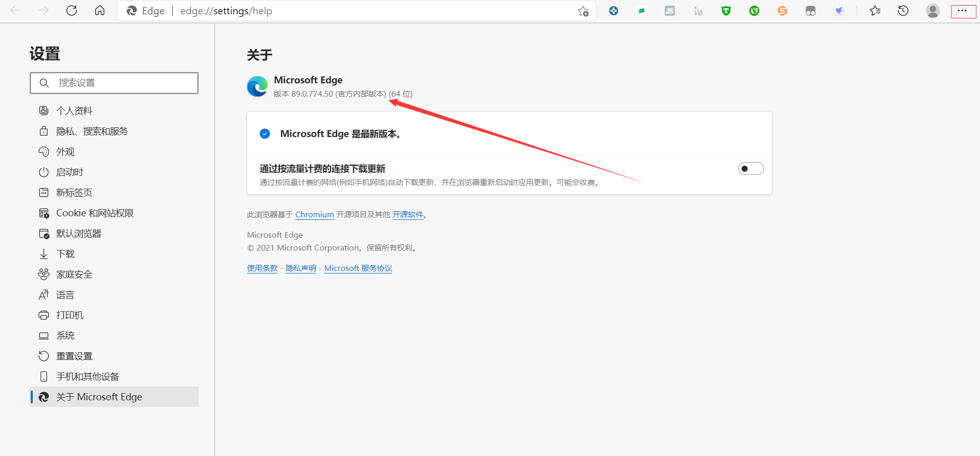Image resolution: width=980 pixels, height=456 pixels.
Task: Open the blue bird extension icon
Action: [839, 11]
